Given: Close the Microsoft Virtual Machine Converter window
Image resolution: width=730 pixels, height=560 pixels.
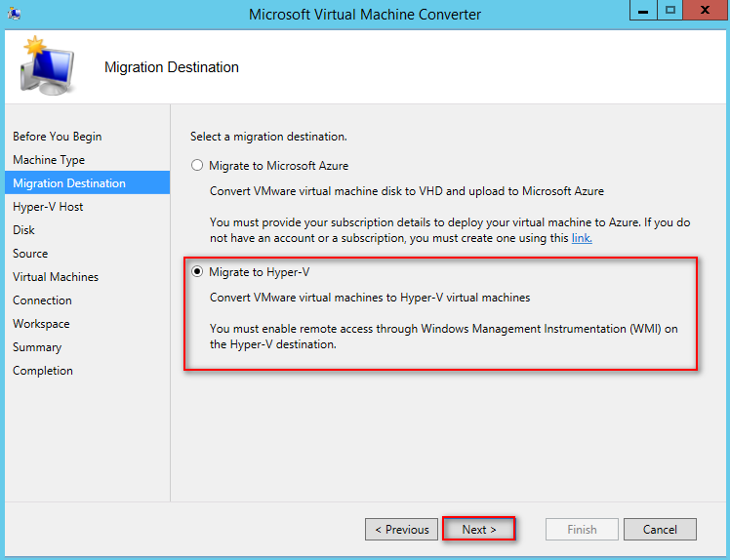Looking at the screenshot, I should 705,10.
